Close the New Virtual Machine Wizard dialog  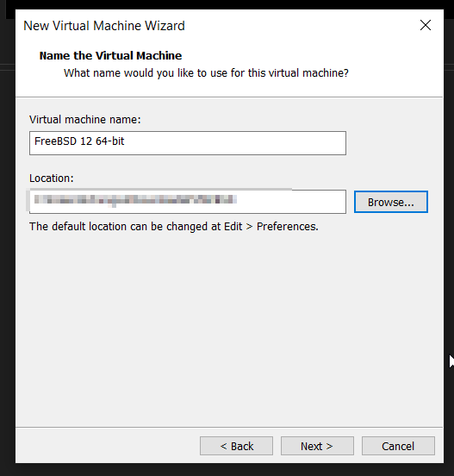click(x=426, y=25)
